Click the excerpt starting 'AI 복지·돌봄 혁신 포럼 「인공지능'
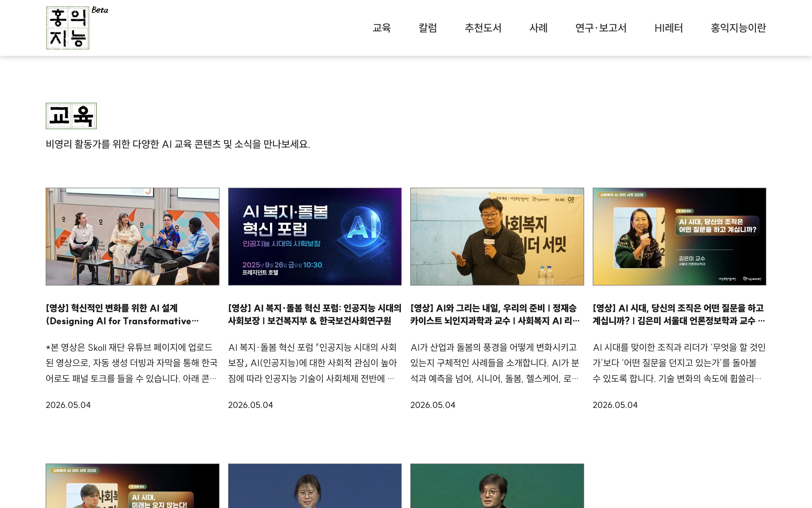This screenshot has width=812, height=508. point(312,363)
